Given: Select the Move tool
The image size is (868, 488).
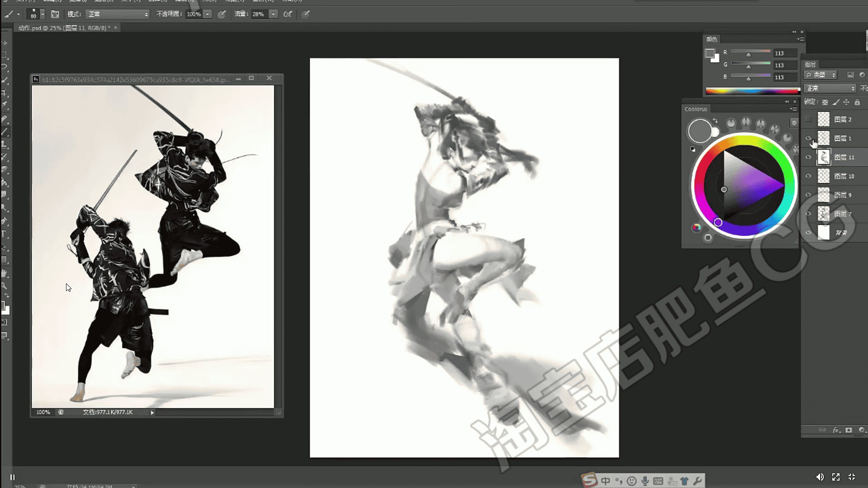Looking at the screenshot, I should point(5,43).
